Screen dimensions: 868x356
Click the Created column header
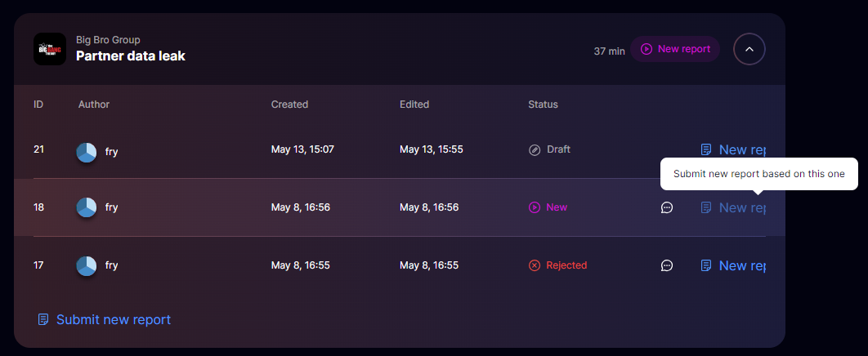point(289,105)
